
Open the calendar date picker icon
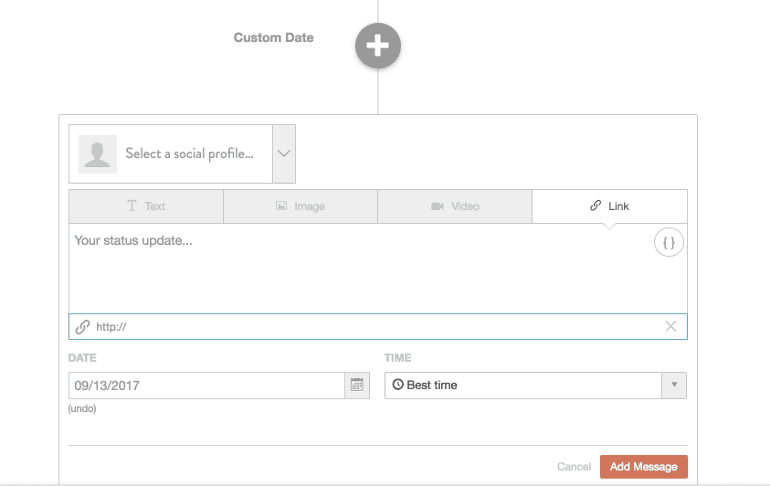(x=355, y=385)
